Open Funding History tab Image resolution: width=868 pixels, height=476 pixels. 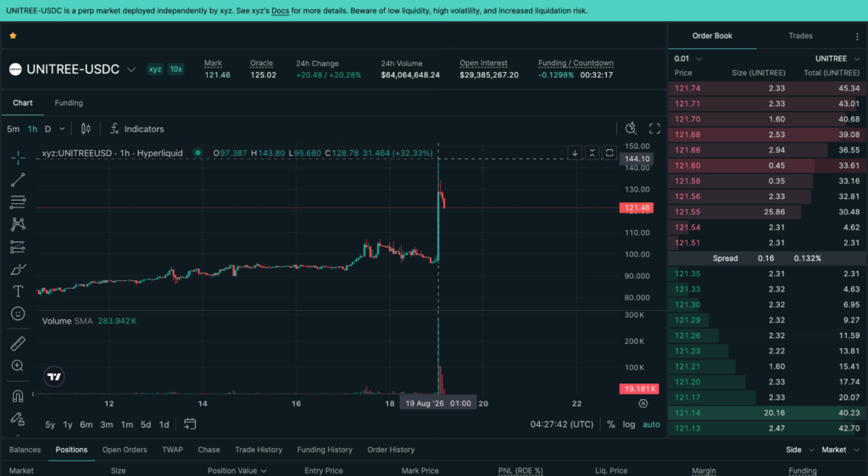tap(325, 450)
